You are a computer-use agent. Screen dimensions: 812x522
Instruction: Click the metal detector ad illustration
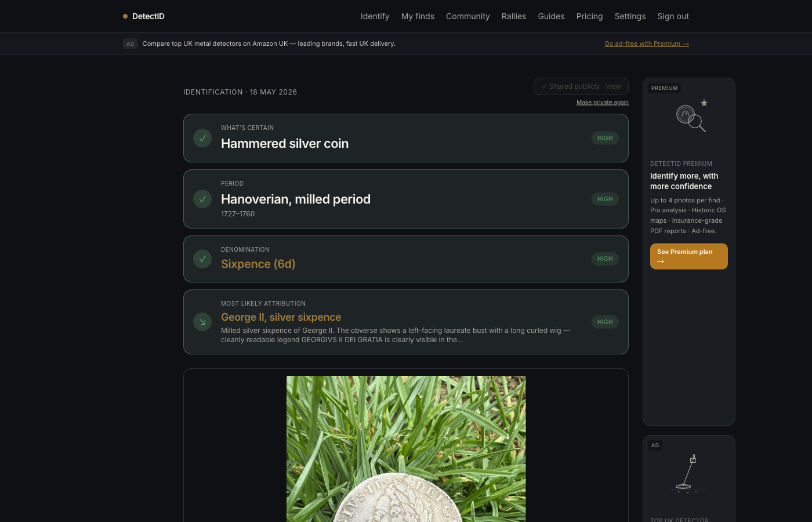tap(689, 474)
